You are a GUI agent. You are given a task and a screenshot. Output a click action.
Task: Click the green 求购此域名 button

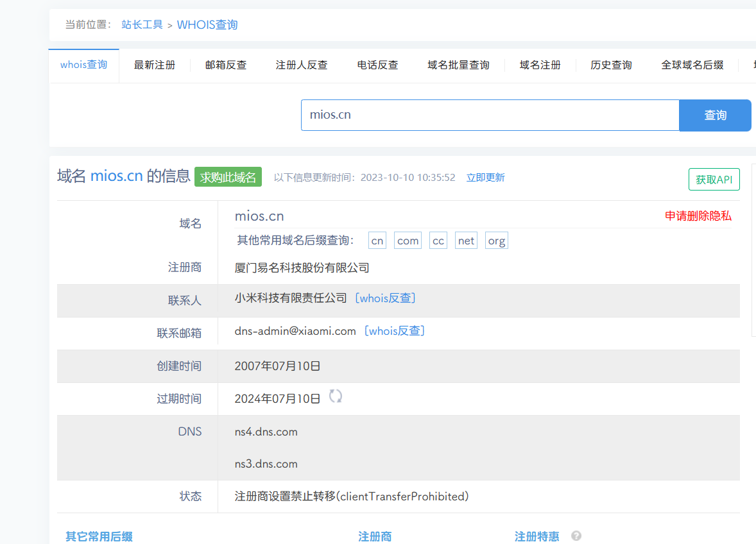tap(228, 177)
